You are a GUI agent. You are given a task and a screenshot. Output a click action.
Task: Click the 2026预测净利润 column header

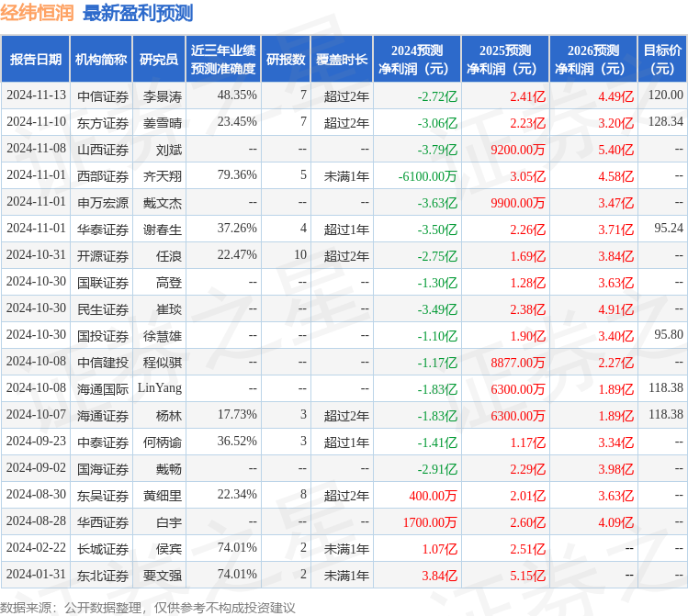point(592,60)
